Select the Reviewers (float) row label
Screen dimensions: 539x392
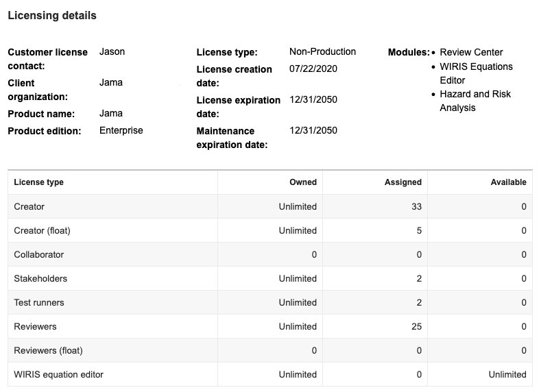[49, 351]
